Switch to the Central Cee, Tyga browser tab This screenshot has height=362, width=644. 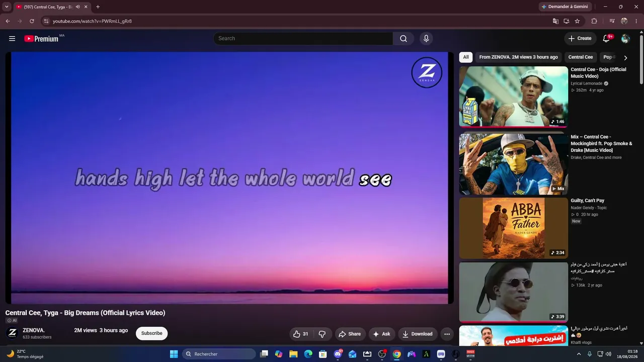(x=48, y=7)
